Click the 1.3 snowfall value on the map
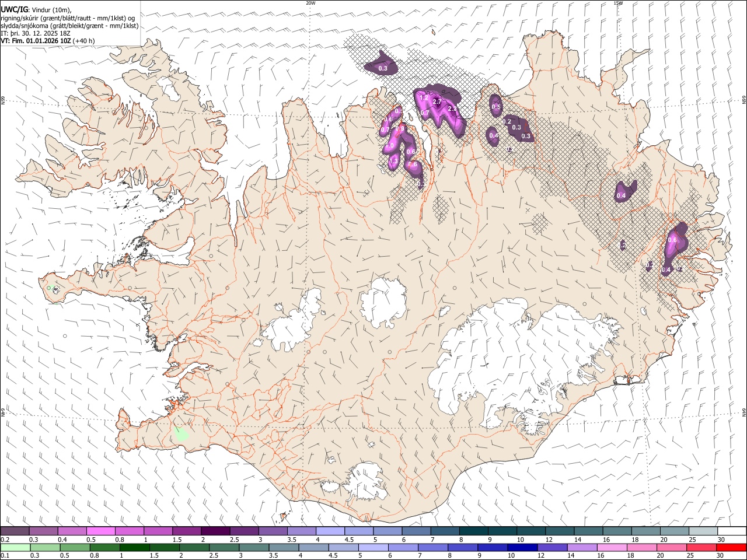 393,161
